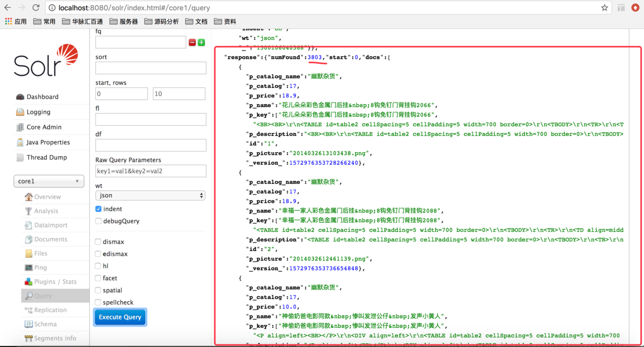The image size is (644, 347).
Task: Enable the debugQuery checkbox
Action: [x=98, y=221]
